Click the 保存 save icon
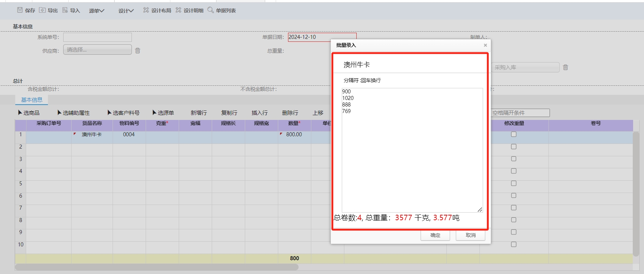This screenshot has width=644, height=274. click(20, 10)
